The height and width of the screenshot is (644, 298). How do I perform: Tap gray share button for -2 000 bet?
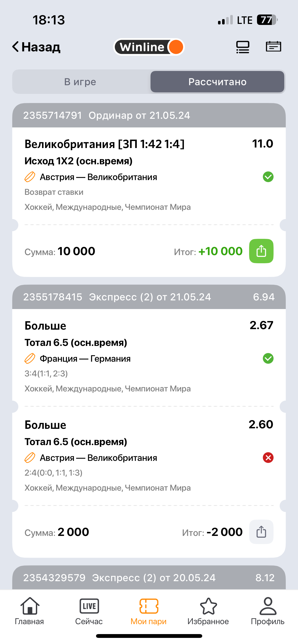(261, 532)
